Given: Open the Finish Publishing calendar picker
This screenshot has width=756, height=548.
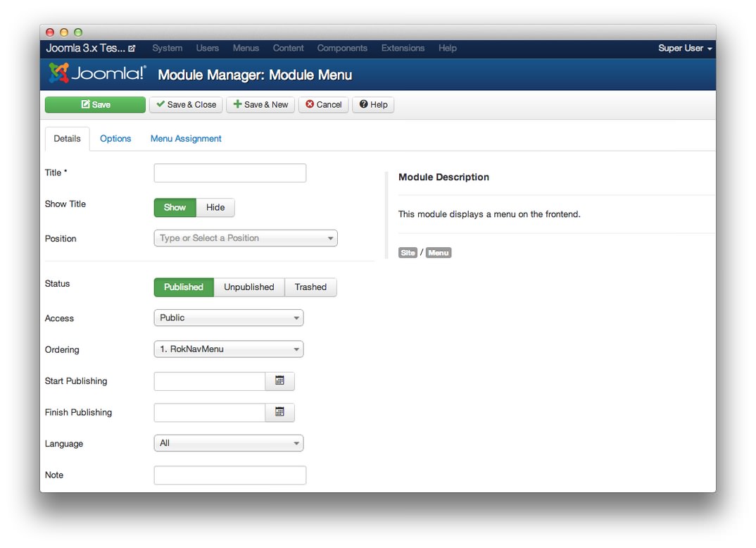Looking at the screenshot, I should coord(279,412).
